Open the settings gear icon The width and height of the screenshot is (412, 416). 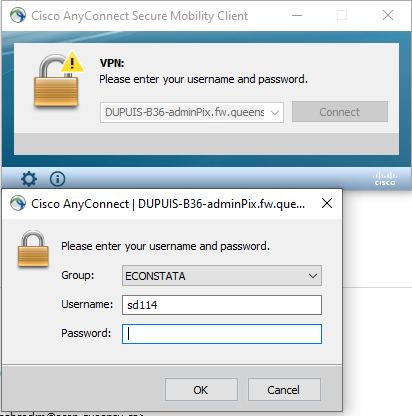pyautogui.click(x=29, y=179)
